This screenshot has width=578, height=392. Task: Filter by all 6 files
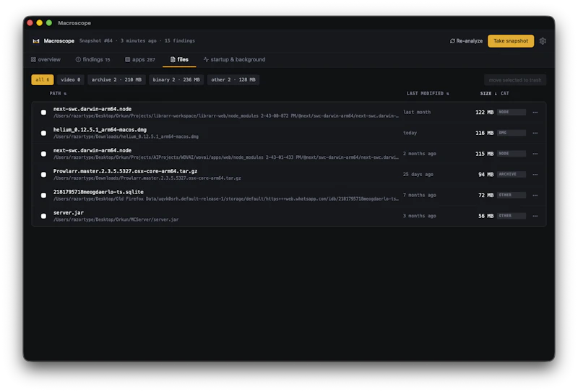43,79
